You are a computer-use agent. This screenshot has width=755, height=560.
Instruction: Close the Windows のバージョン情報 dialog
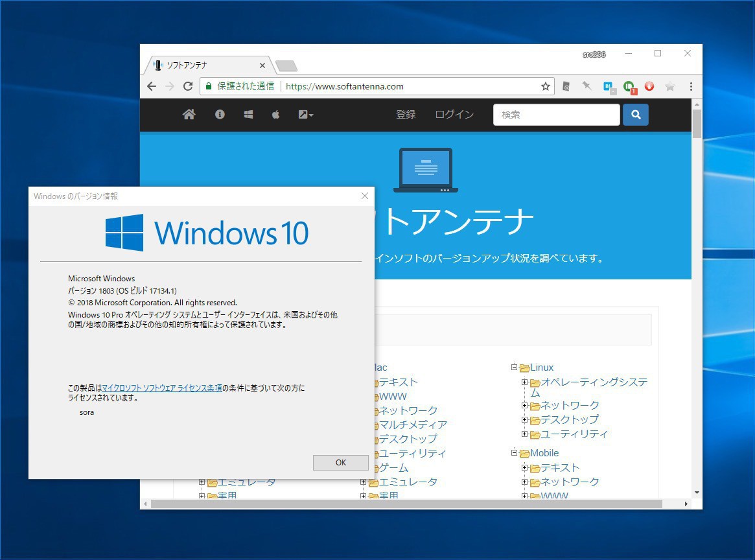[x=364, y=196]
